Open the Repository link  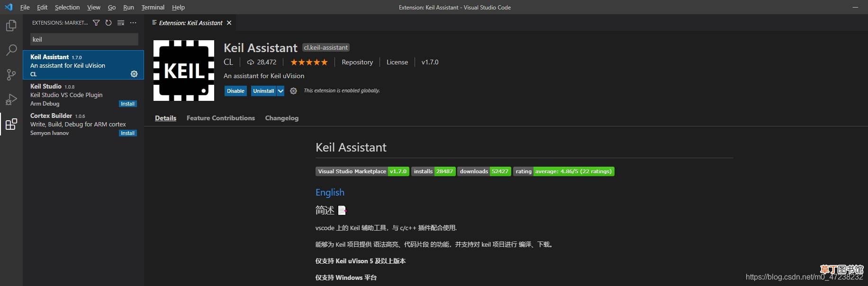point(357,62)
